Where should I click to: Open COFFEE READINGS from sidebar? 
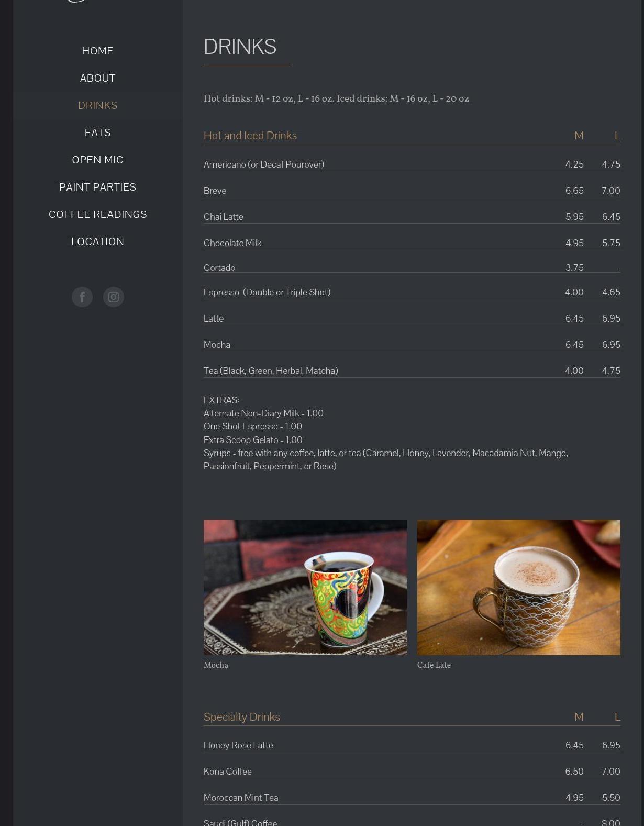click(98, 214)
